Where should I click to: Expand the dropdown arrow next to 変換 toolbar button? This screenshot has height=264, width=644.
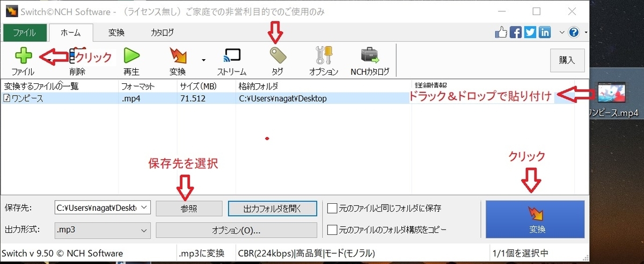coord(203,60)
